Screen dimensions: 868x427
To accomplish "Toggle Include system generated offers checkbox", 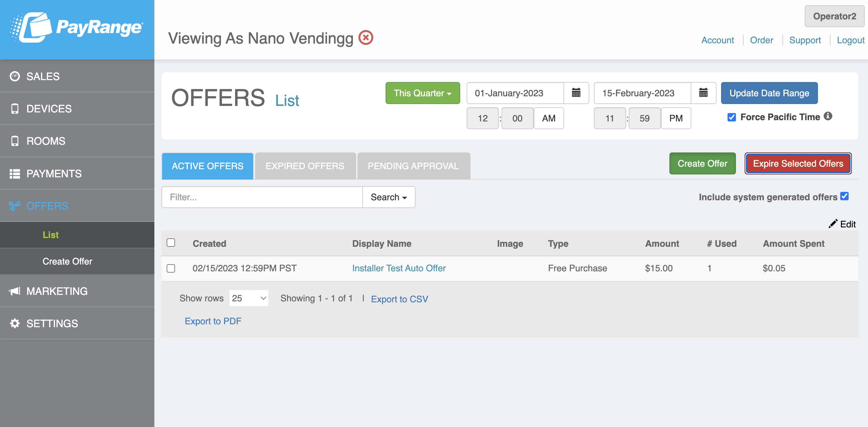I will (844, 196).
